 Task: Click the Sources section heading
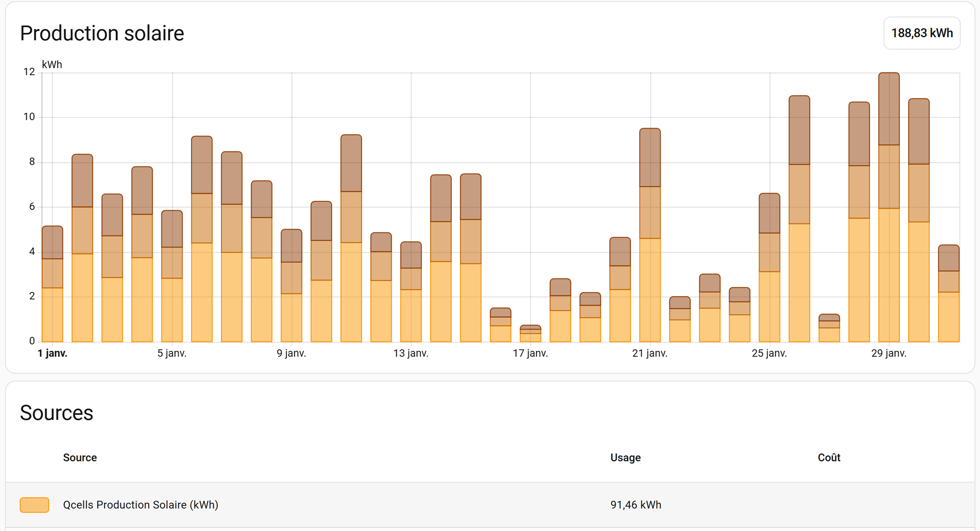tap(56, 413)
